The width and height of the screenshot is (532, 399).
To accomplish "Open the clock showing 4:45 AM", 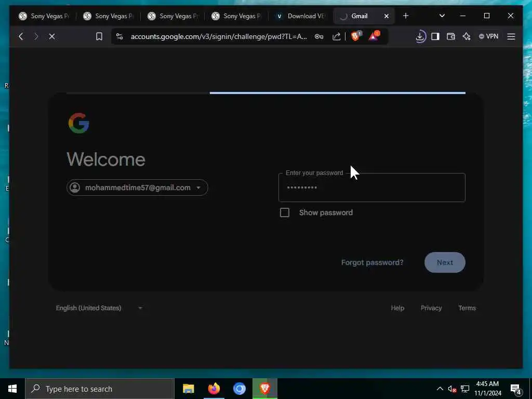I will click(487, 389).
